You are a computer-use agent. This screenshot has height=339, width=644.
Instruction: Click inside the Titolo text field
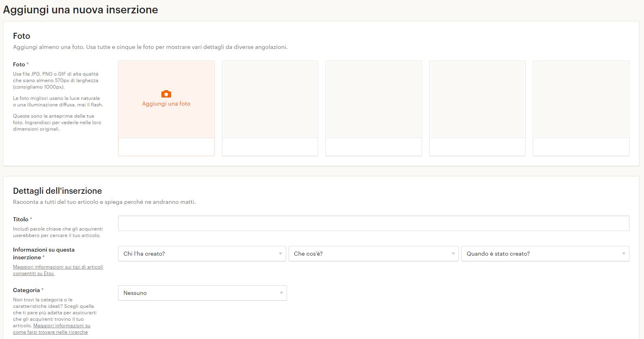tap(374, 223)
